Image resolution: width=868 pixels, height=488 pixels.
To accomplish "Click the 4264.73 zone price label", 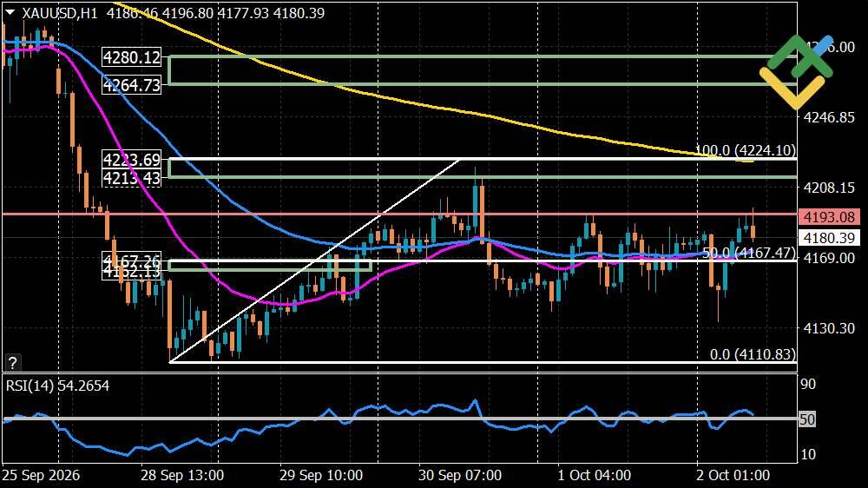I will tap(132, 85).
